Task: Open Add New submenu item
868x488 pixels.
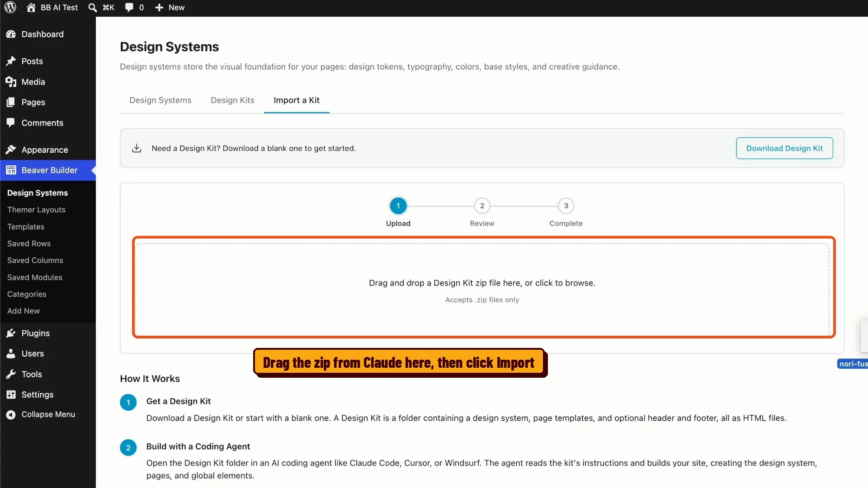Action: coord(24,311)
